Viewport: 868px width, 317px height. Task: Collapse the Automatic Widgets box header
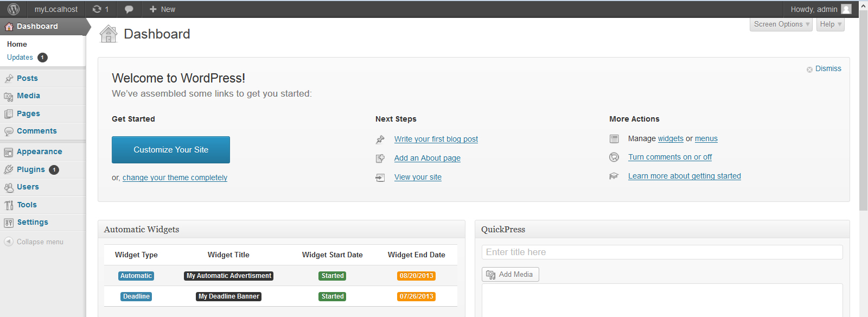(x=282, y=229)
